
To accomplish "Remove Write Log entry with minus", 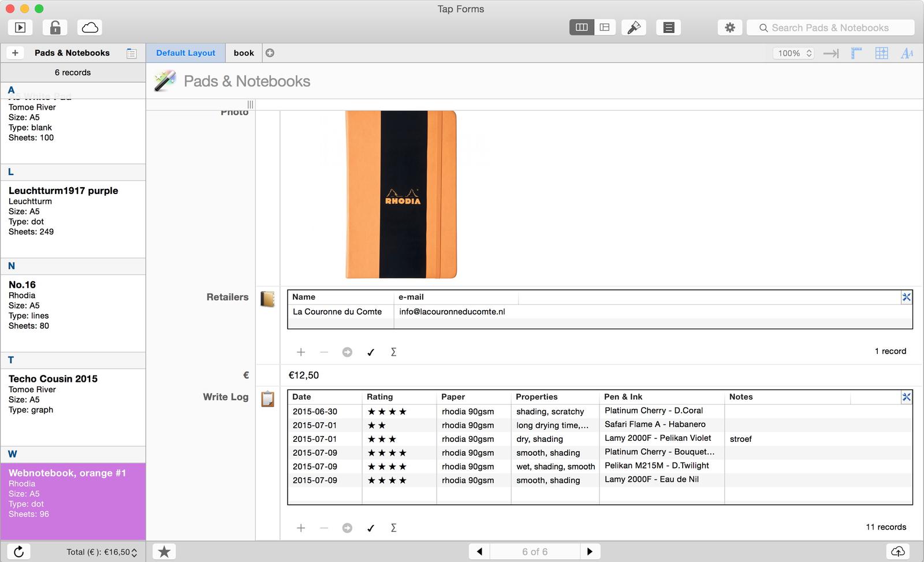I will (x=324, y=528).
